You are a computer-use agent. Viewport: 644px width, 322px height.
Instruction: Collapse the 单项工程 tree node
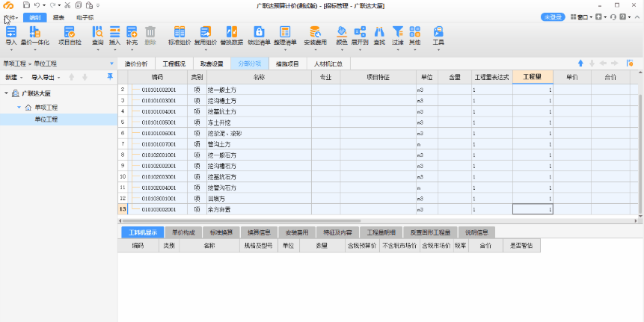[x=19, y=108]
